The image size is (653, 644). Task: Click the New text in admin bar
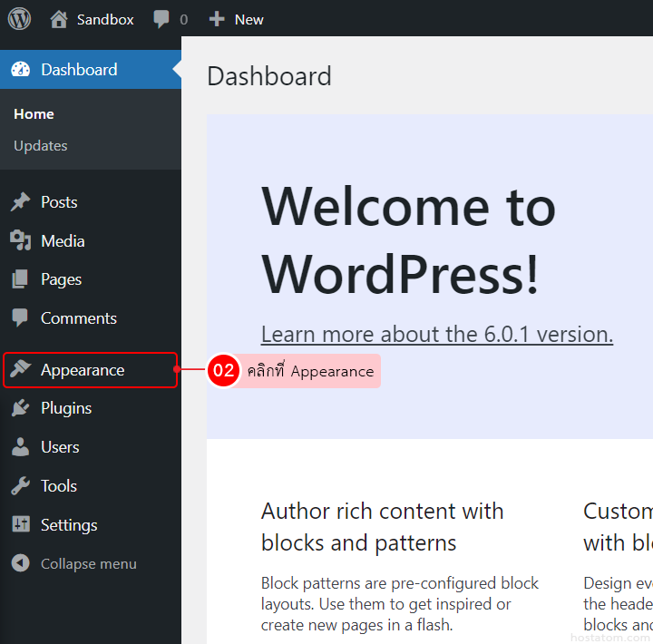[249, 19]
